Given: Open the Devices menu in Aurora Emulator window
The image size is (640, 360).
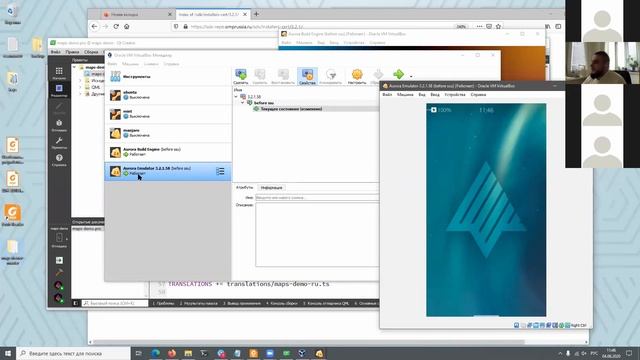Looking at the screenshot, I should coord(455,95).
